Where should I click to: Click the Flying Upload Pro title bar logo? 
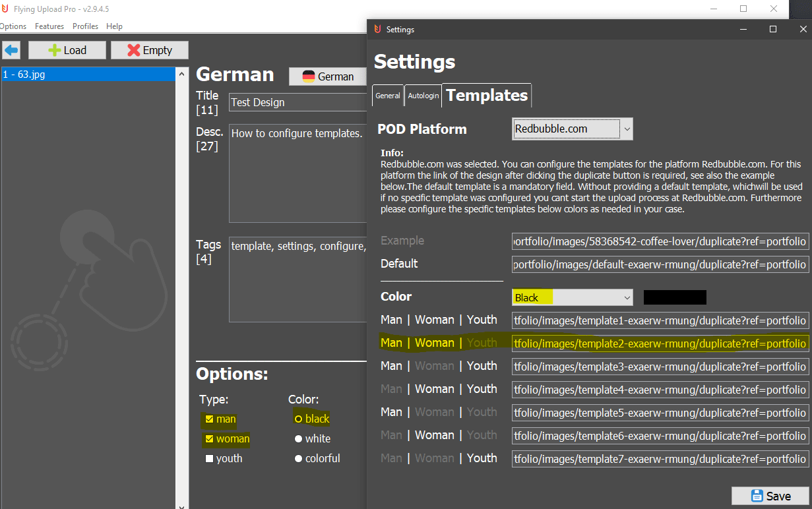[5, 9]
